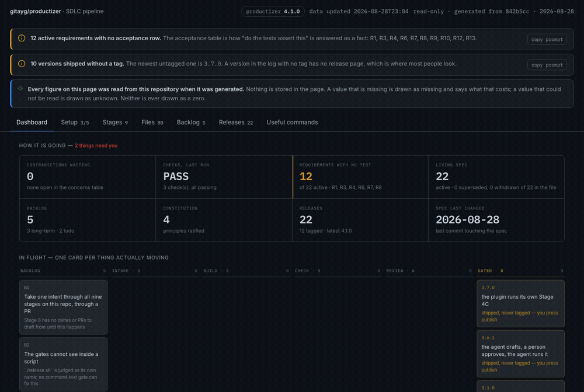Screen dimensions: 584x392
Task: Copy prompt for untagged versions alert
Action: tap(547, 65)
